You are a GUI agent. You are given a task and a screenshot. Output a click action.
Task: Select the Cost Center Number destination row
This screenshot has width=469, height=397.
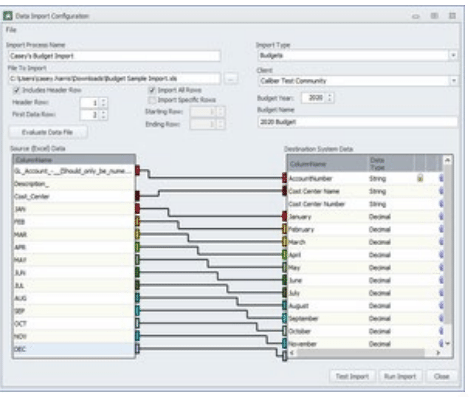coord(366,204)
